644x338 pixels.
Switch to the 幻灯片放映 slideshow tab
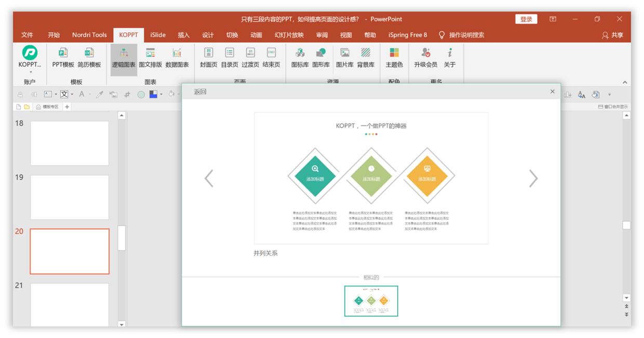point(289,35)
